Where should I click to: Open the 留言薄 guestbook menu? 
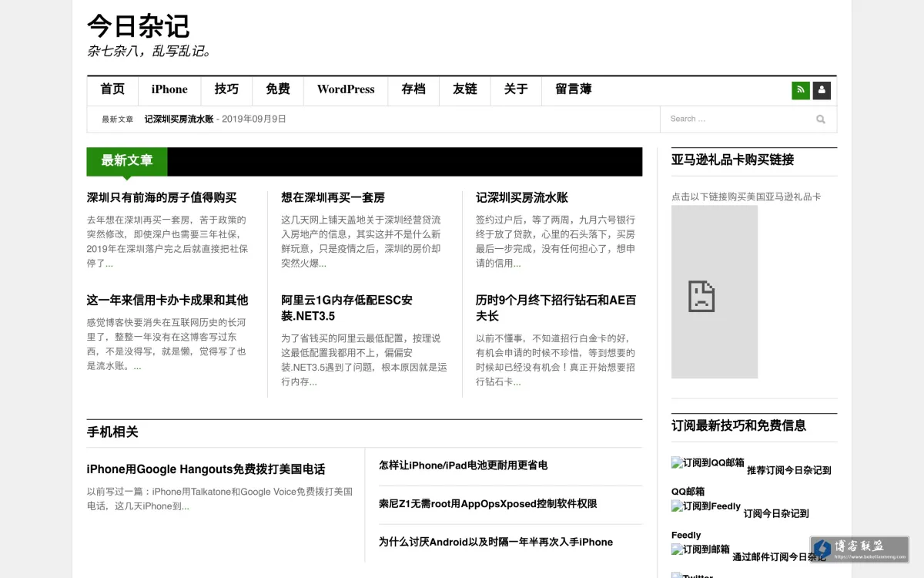click(574, 89)
